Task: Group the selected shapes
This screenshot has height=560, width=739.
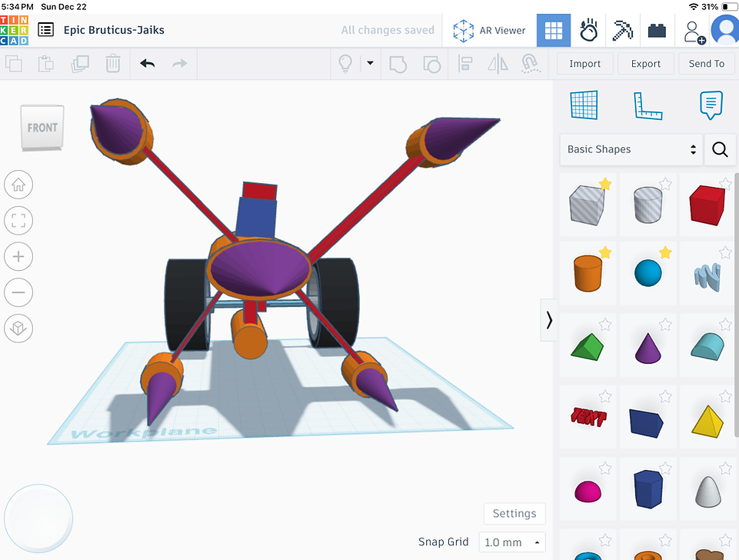Action: [398, 64]
